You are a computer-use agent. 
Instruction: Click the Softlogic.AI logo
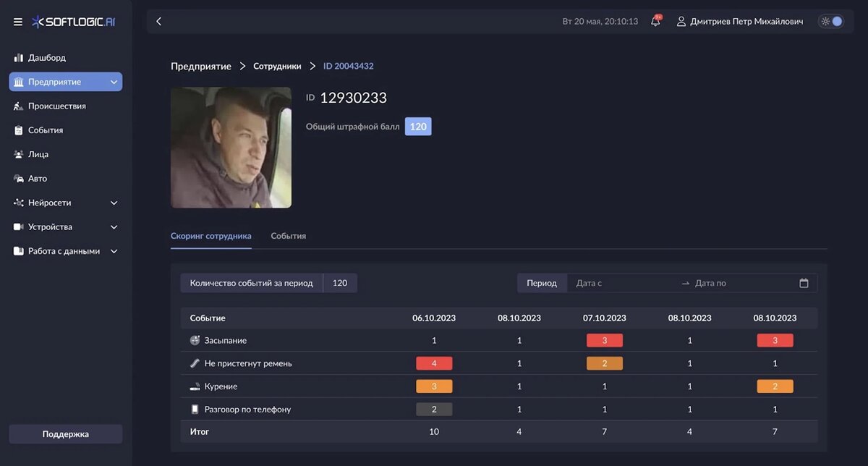(73, 22)
